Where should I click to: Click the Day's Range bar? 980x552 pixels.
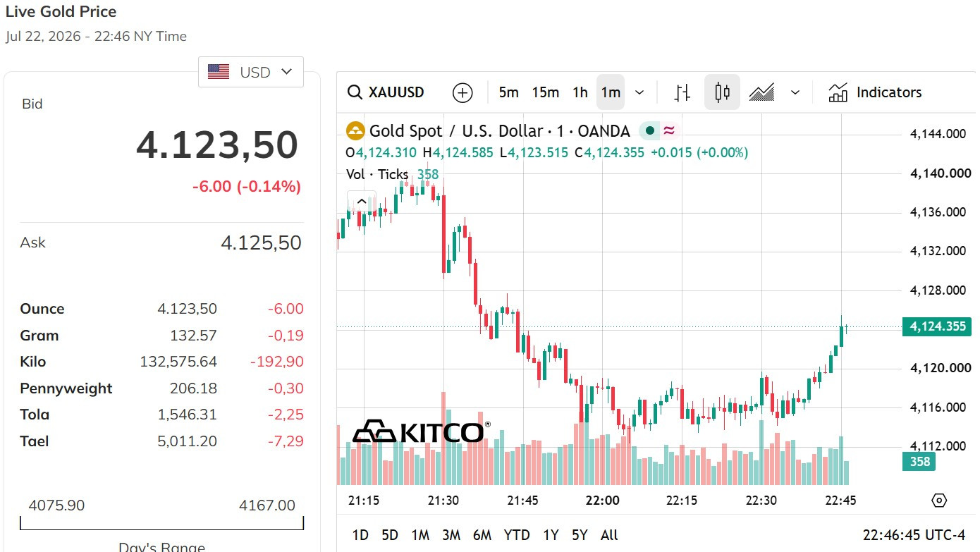point(161,523)
